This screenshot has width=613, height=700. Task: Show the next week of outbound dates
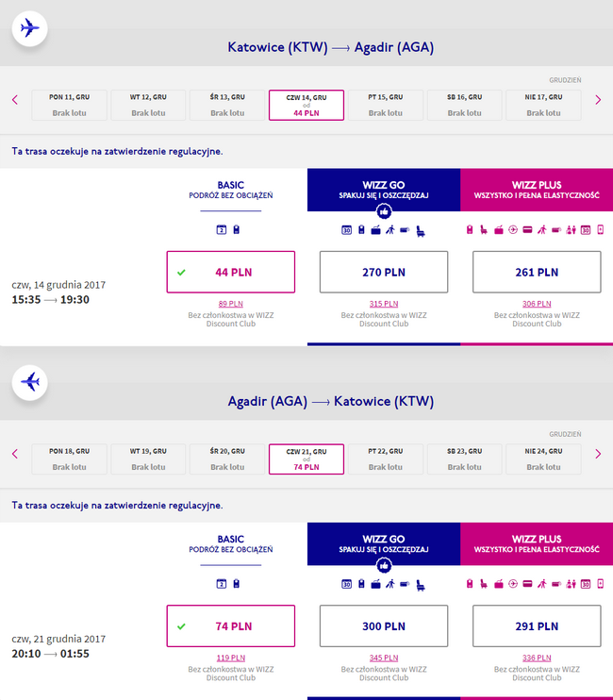click(598, 100)
